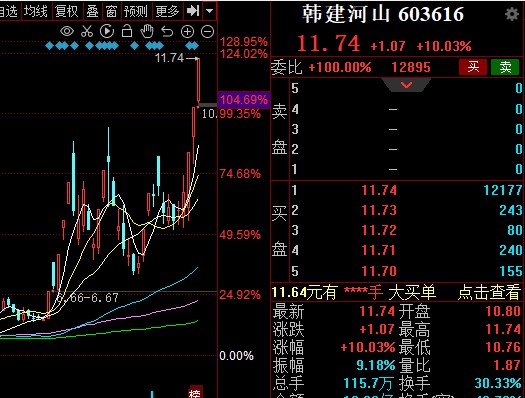
Task: Click the green 卖 sell button
Action: [x=505, y=67]
